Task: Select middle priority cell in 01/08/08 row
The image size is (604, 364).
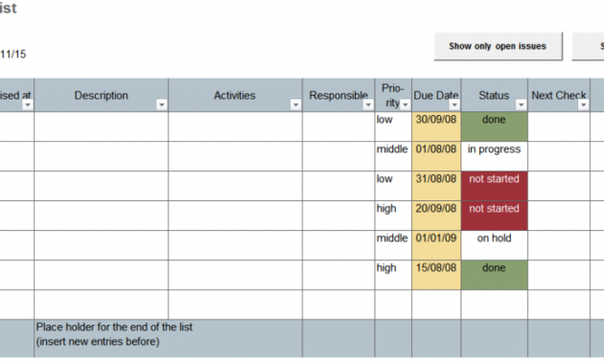Action: pos(393,156)
